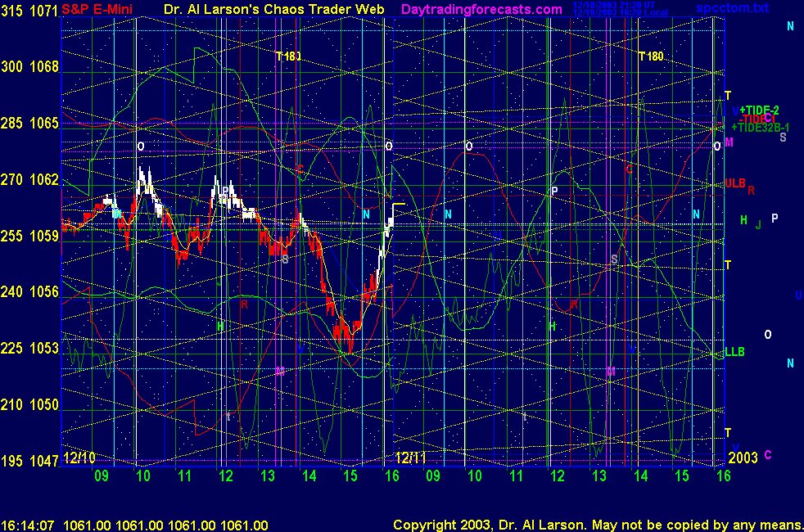
Task: Click the '225 1053' axis label
Action: click(29, 349)
